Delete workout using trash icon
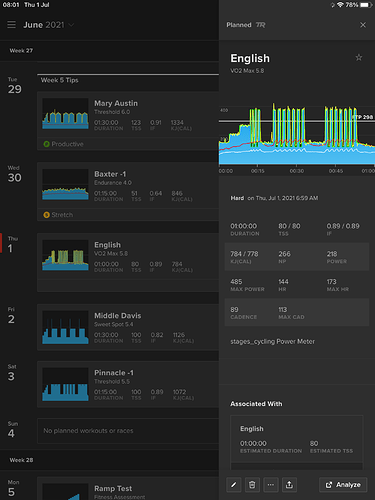This screenshot has height=500, width=375. pos(252,485)
